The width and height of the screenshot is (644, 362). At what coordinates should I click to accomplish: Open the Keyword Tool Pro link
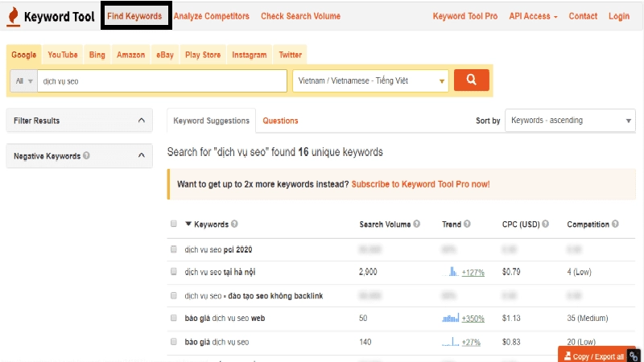tap(465, 16)
